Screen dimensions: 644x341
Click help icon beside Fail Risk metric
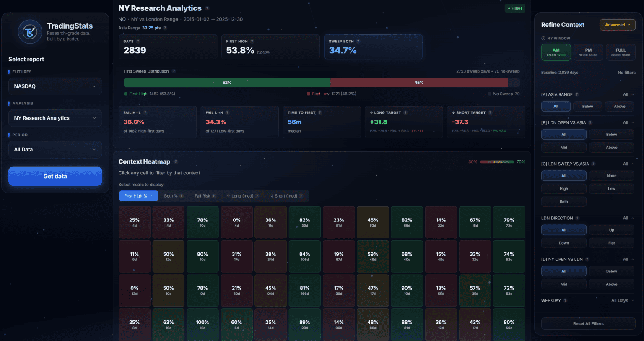pos(214,196)
